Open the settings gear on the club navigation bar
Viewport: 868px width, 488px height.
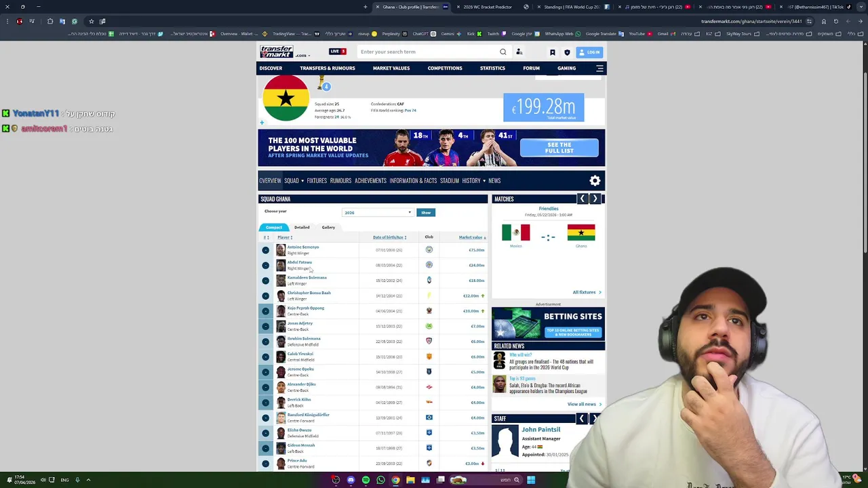click(595, 180)
